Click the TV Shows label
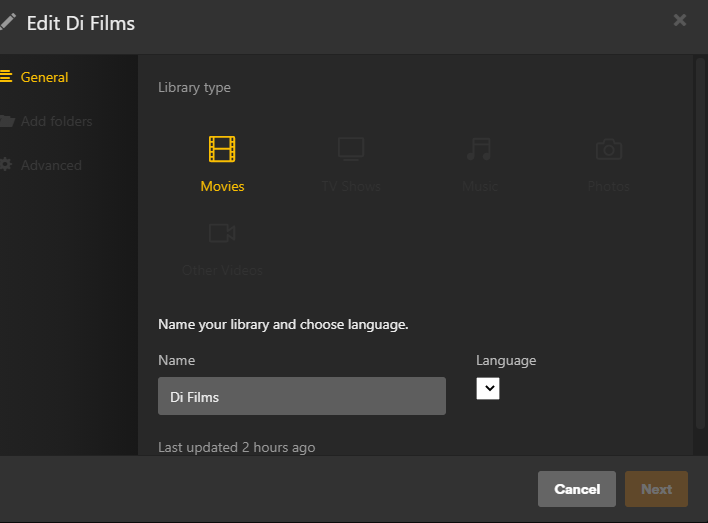 tap(351, 186)
